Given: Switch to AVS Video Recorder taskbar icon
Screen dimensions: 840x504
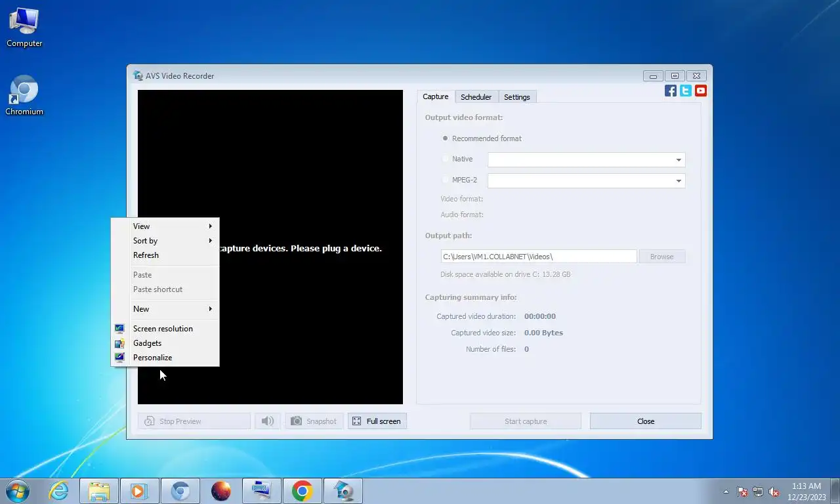Looking at the screenshot, I should pos(343,491).
